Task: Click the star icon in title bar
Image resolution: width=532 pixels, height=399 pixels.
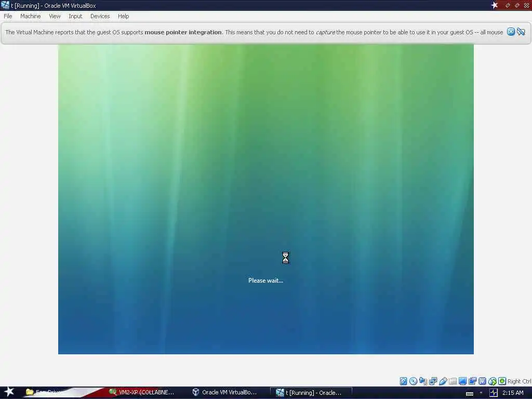Action: coord(495,5)
